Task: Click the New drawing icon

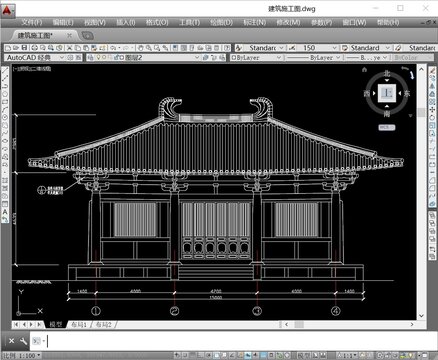Action: click(x=8, y=48)
